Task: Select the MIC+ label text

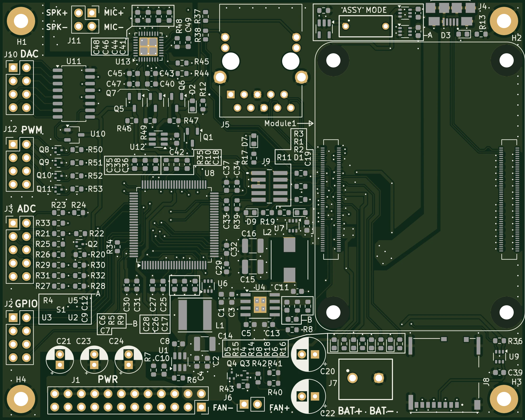Action: [114, 12]
